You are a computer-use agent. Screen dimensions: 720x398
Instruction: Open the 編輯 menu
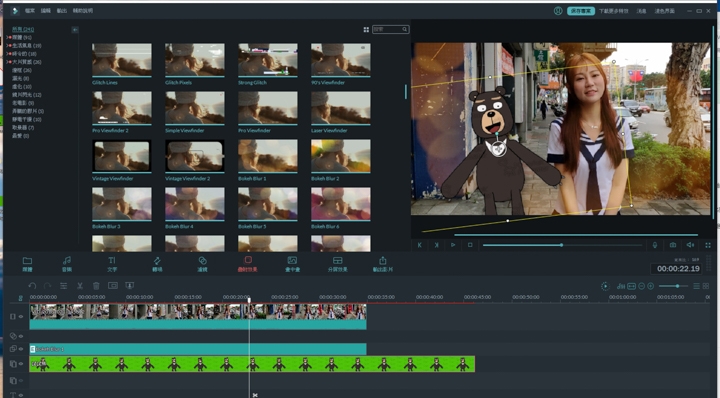45,11
